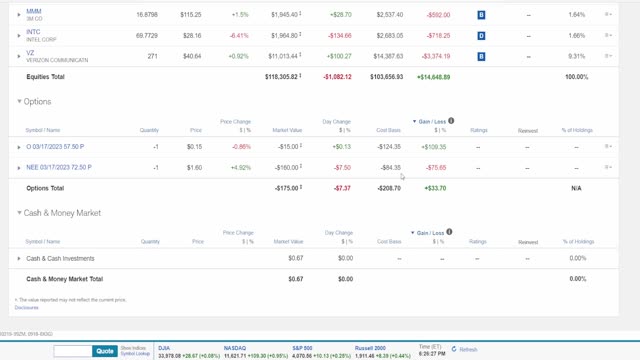
Task: Open the DJIA index link
Action: pyautogui.click(x=164, y=348)
